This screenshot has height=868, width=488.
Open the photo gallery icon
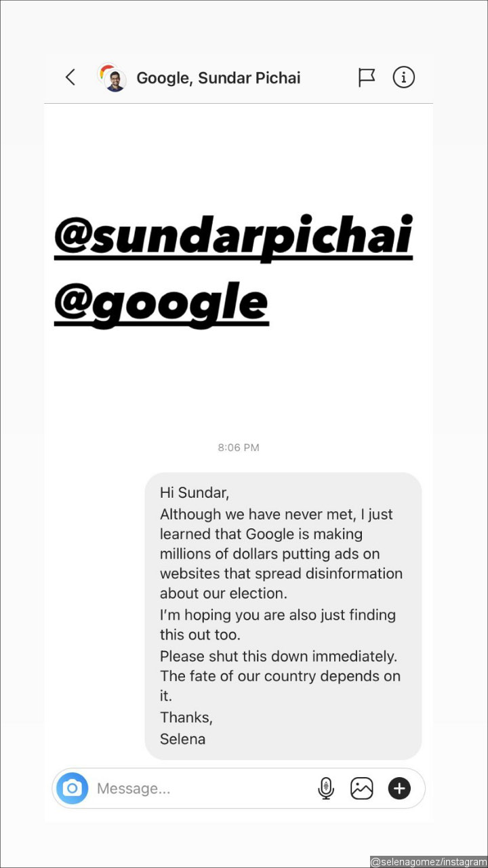(362, 788)
